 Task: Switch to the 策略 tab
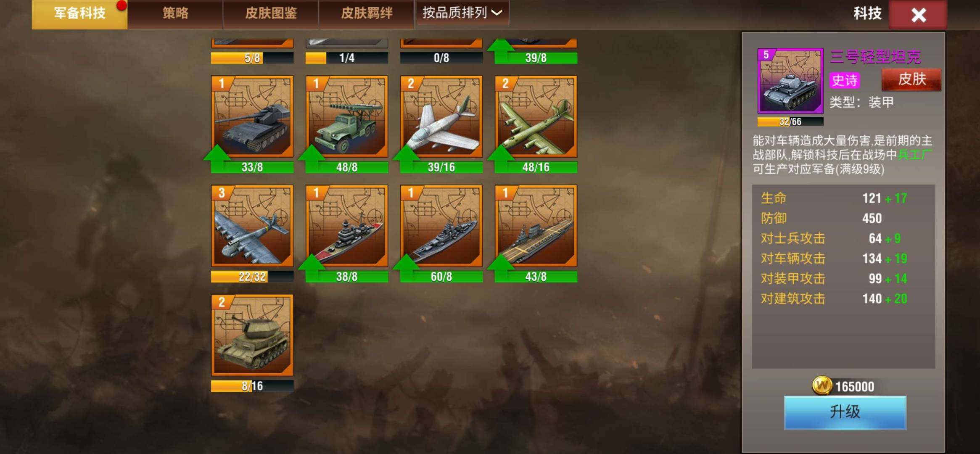(x=175, y=13)
